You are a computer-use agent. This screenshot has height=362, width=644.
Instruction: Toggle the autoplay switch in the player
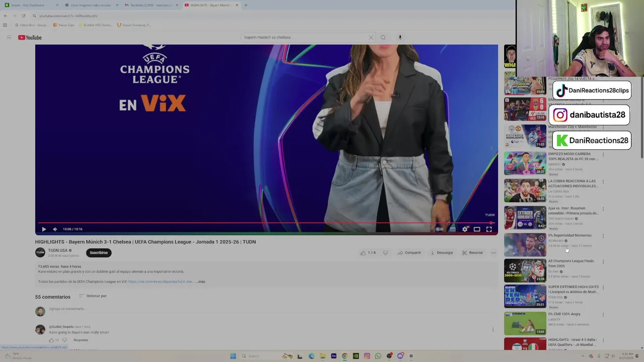440,229
